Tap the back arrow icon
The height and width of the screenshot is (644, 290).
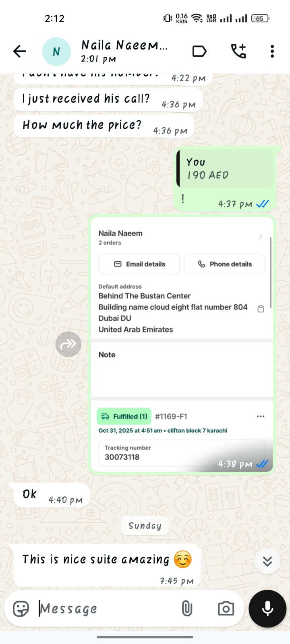(19, 51)
